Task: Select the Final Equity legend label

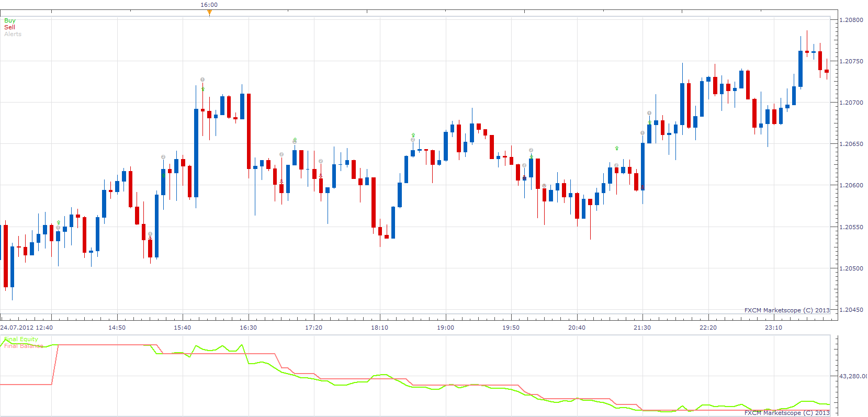Action: tap(21, 339)
